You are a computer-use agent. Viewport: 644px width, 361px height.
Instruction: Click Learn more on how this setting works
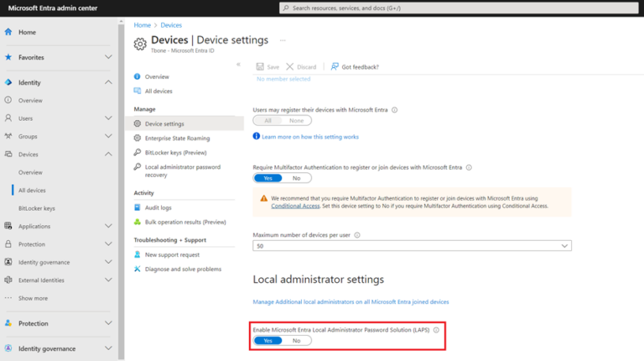tap(310, 137)
